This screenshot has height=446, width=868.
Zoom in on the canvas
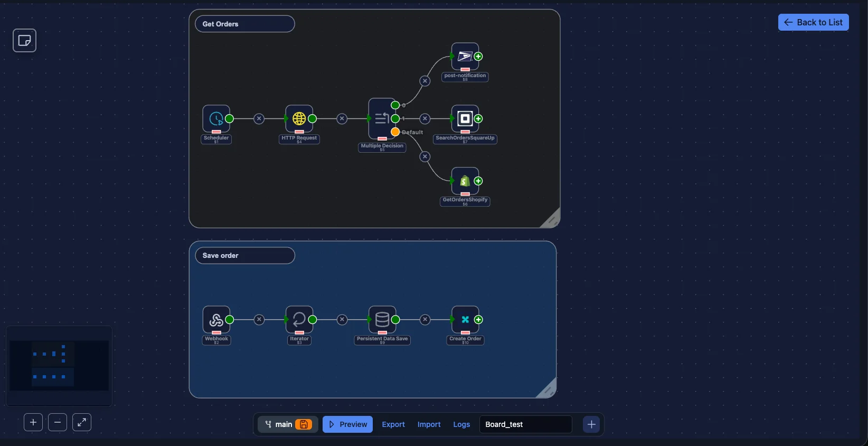33,422
